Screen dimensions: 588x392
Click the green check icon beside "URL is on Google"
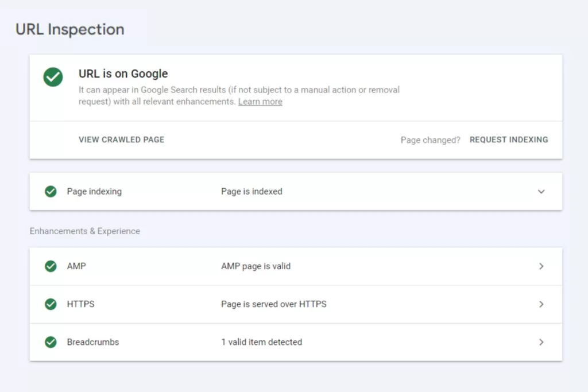pos(52,77)
